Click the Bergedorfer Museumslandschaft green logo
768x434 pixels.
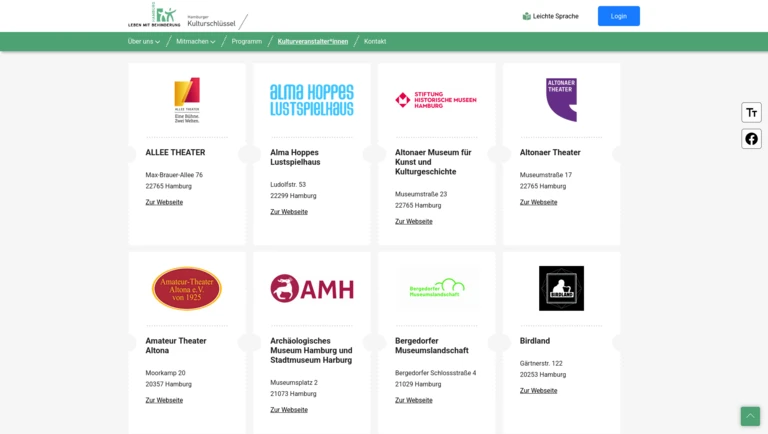point(437,288)
